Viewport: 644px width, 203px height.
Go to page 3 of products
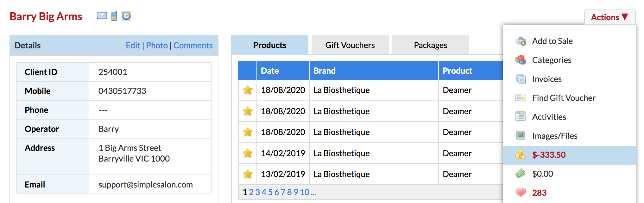258,192
